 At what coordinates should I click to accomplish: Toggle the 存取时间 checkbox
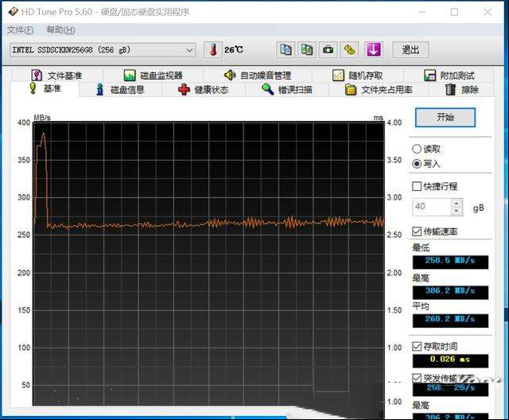[x=417, y=346]
